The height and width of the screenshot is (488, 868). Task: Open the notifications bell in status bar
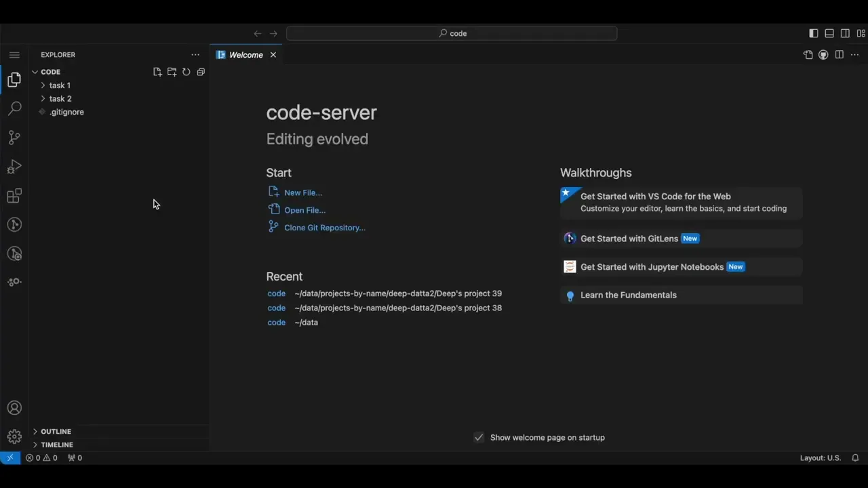[x=855, y=457]
